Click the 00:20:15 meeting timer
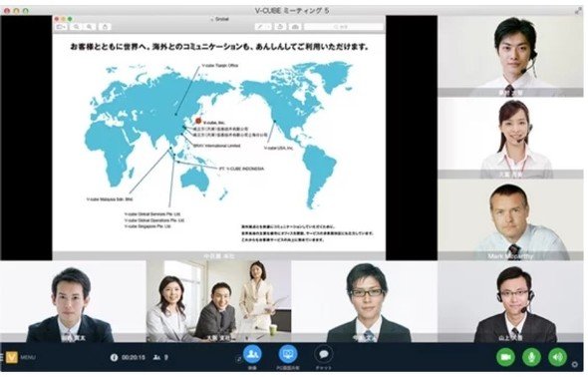This screenshot has width=588, height=377. [134, 357]
